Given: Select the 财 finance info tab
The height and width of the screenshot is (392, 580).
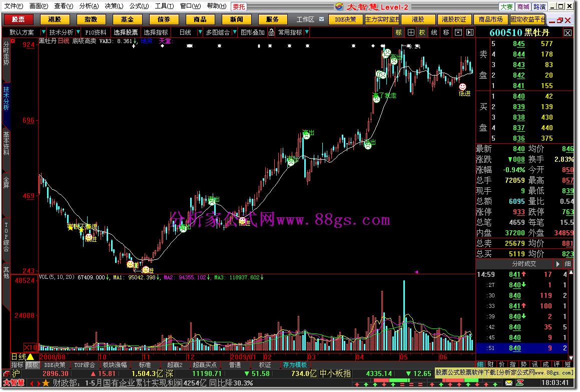Looking at the screenshot, I should click(490, 364).
